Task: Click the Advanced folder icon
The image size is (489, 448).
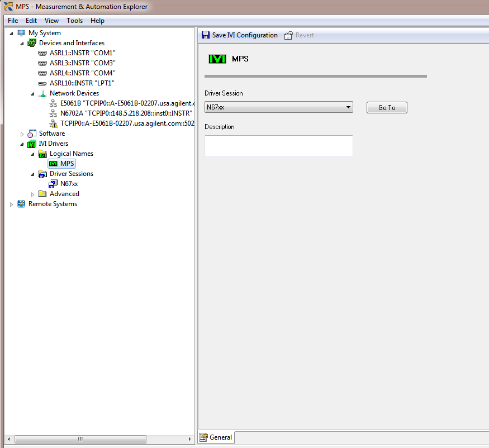Action: click(42, 194)
